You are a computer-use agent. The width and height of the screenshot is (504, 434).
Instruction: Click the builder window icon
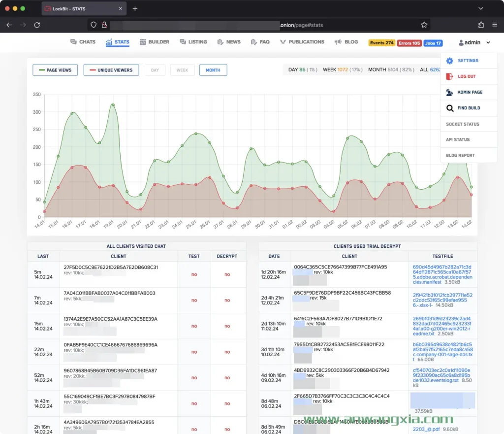coord(143,42)
